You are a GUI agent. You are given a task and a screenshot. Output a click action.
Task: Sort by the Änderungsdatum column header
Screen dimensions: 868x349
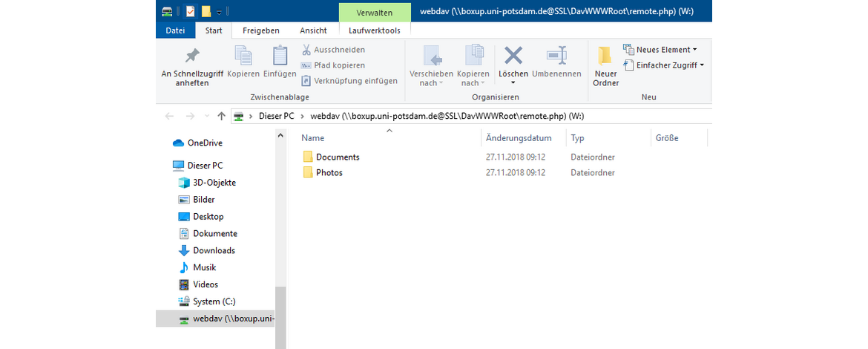click(519, 138)
